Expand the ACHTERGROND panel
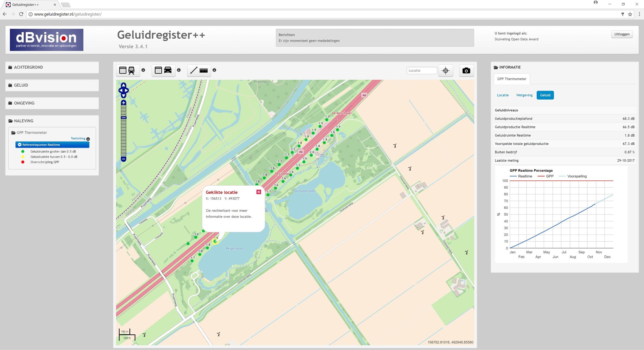Screen dimensions: 644x350 (x=28, y=67)
